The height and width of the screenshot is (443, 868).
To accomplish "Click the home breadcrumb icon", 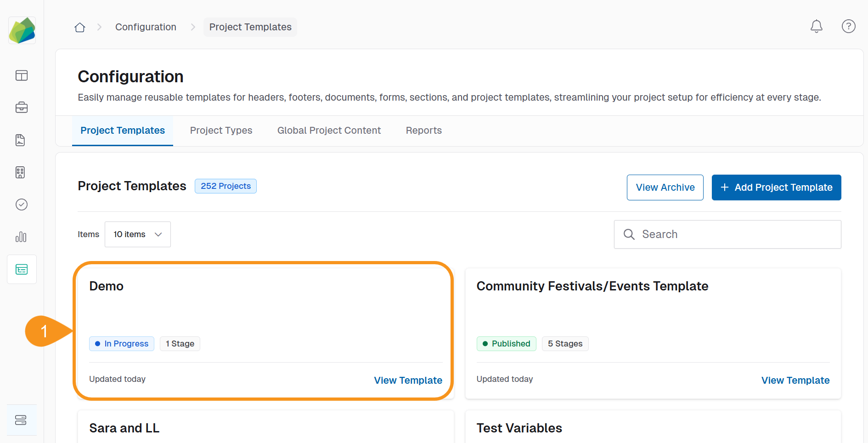I will (79, 27).
